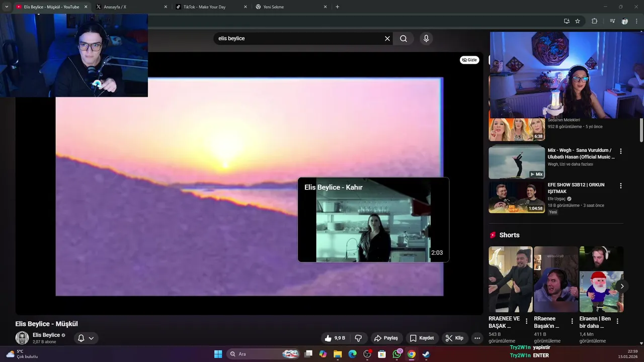644x362 pixels.
Task: Open media controls icon in toolbar
Action: [x=612, y=21]
